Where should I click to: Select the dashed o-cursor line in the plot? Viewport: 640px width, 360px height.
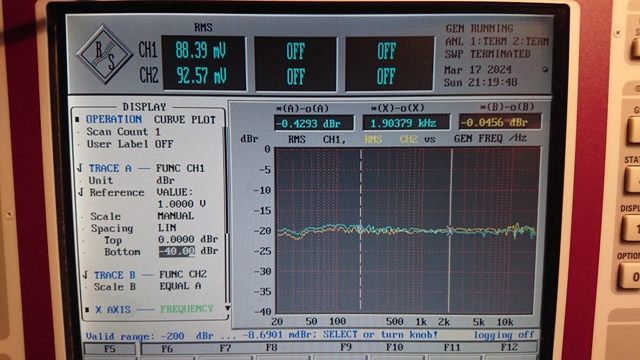tap(361, 230)
